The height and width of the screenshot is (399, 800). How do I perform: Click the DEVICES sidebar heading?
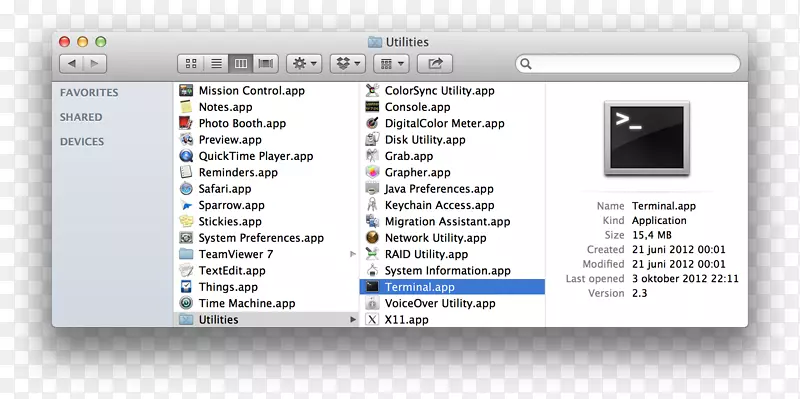[x=82, y=141]
